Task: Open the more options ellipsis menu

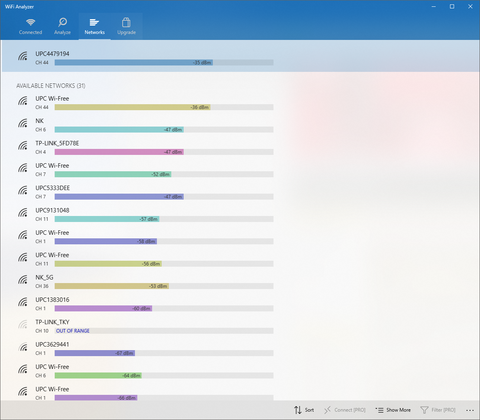Action: (x=470, y=410)
